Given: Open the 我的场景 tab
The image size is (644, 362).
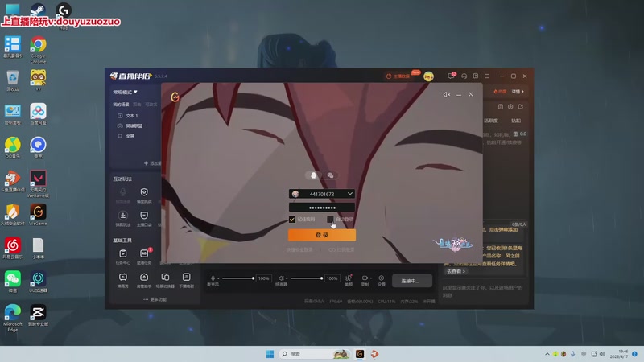Looking at the screenshot, I should click(x=122, y=105).
